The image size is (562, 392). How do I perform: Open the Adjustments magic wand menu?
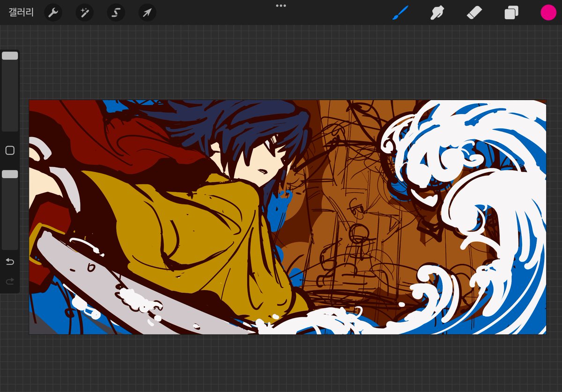coord(85,13)
